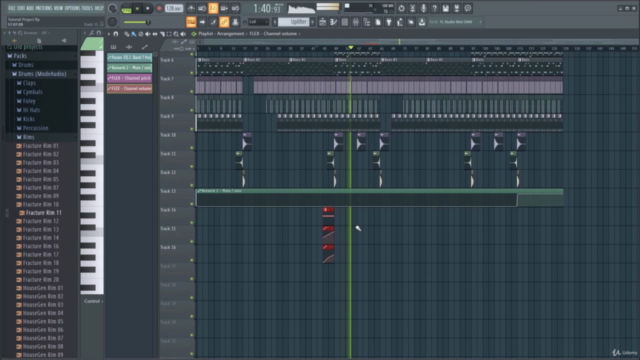This screenshot has height=360, width=640.
Task: Click the transport stop button
Action: 147,8
